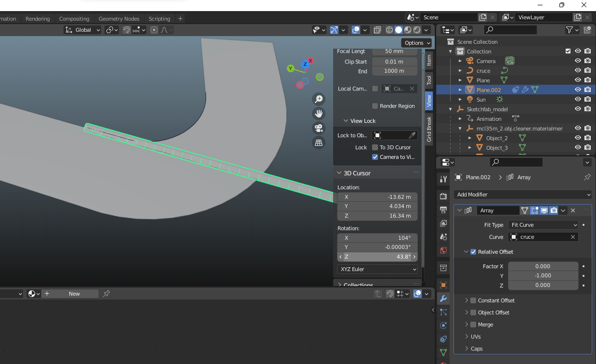Toggle camera view with the camera gizmo

(x=319, y=128)
